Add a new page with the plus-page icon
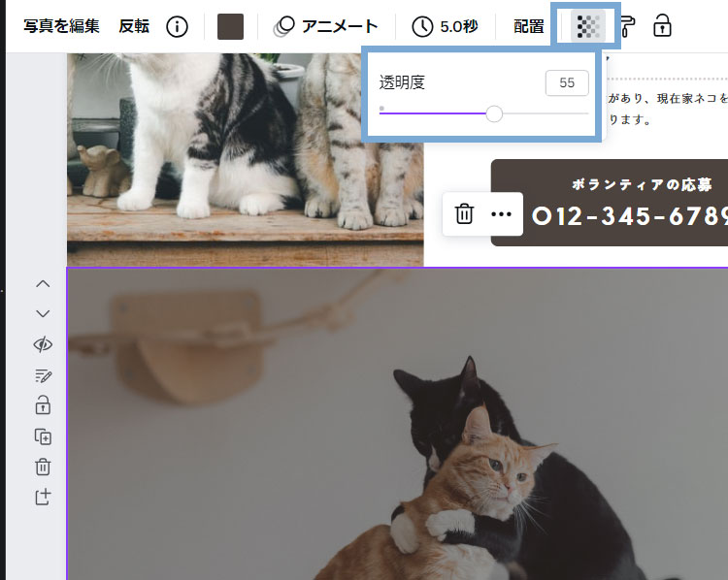 43,497
